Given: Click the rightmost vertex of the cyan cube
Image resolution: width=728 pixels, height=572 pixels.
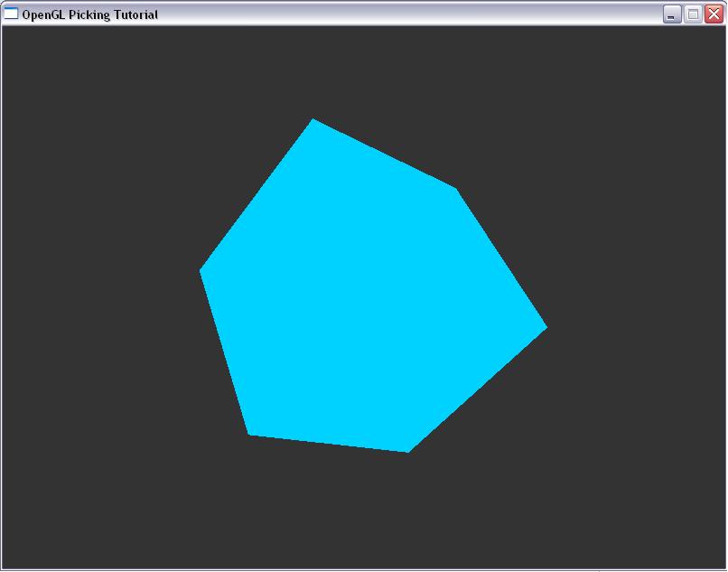Looking at the screenshot, I should (x=544, y=327).
